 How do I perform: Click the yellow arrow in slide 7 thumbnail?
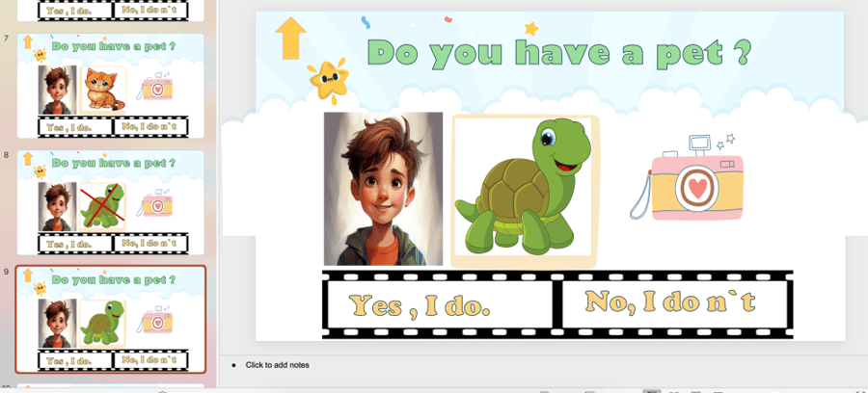coord(28,41)
